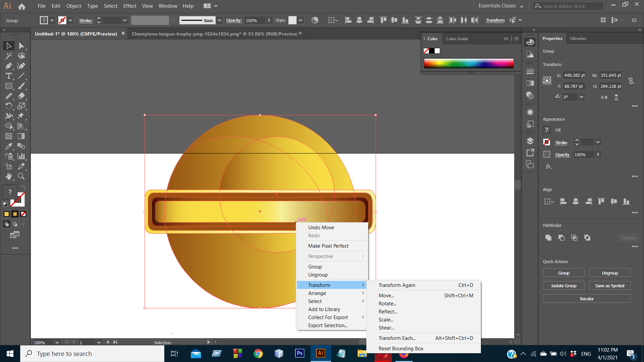The image size is (644, 362).
Task: Select the Pen tool
Action: 9,66
